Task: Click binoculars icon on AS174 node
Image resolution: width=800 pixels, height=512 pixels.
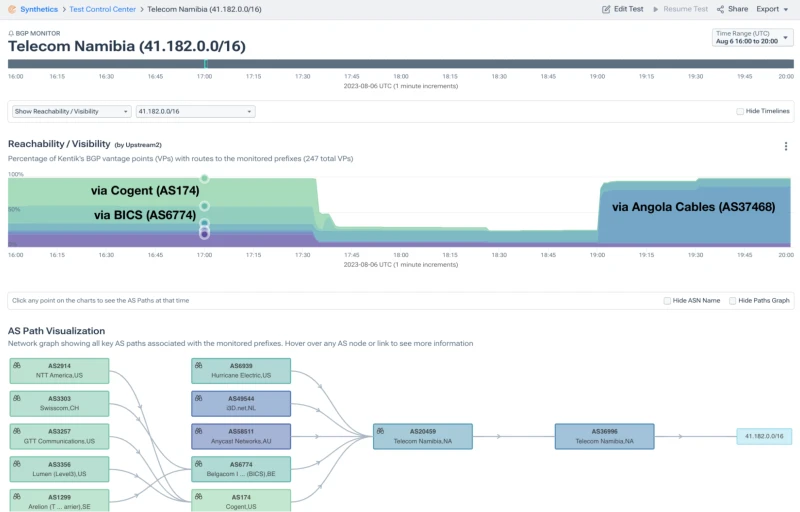Action: click(x=198, y=497)
